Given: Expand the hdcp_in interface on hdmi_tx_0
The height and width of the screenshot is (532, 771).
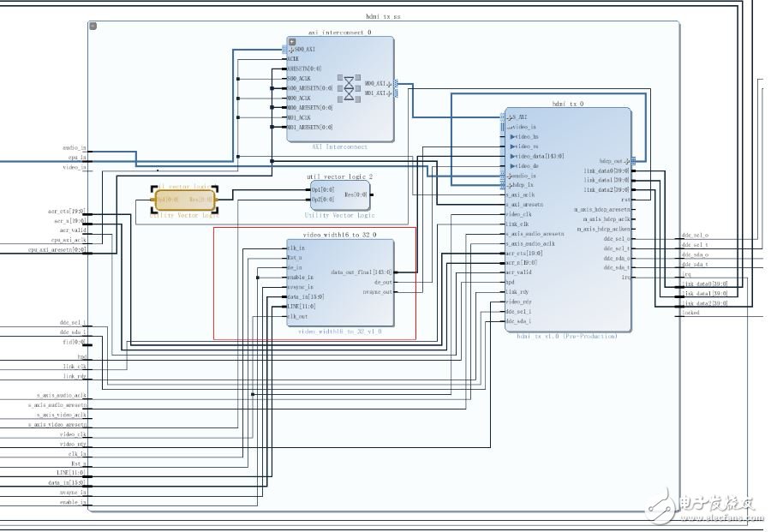Looking at the screenshot, I should pyautogui.click(x=510, y=185).
